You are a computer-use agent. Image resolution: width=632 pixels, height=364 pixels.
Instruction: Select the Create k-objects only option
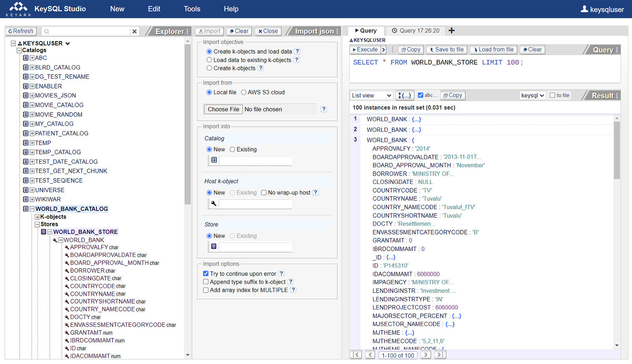209,68
